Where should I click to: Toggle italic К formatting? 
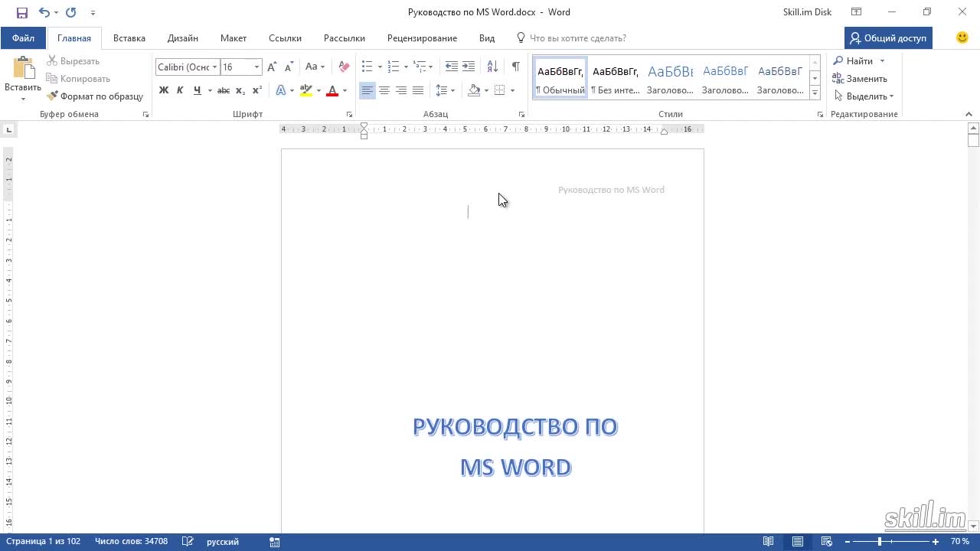click(180, 90)
